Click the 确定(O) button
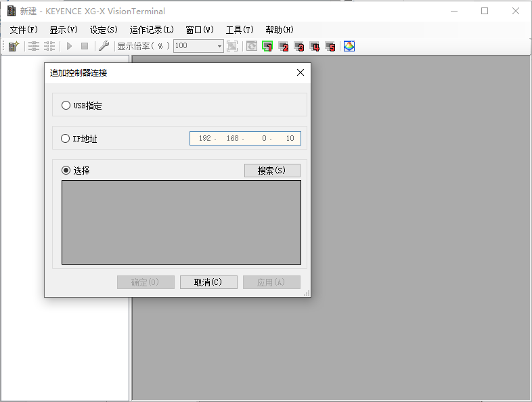The height and width of the screenshot is (402, 532). coord(146,282)
